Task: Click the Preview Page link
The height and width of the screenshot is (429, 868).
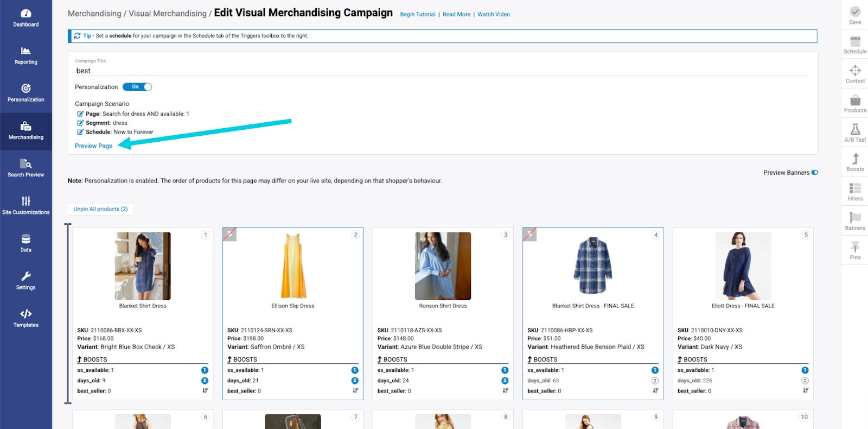Action: 94,146
